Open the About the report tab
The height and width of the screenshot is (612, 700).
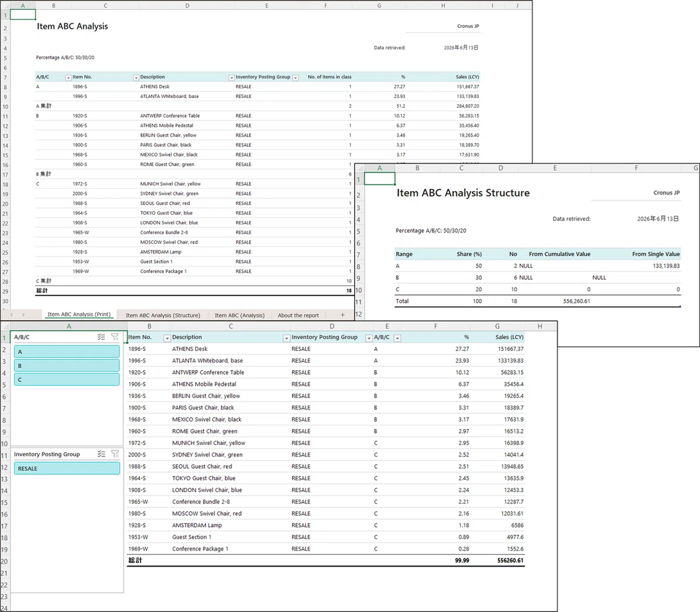click(x=298, y=315)
